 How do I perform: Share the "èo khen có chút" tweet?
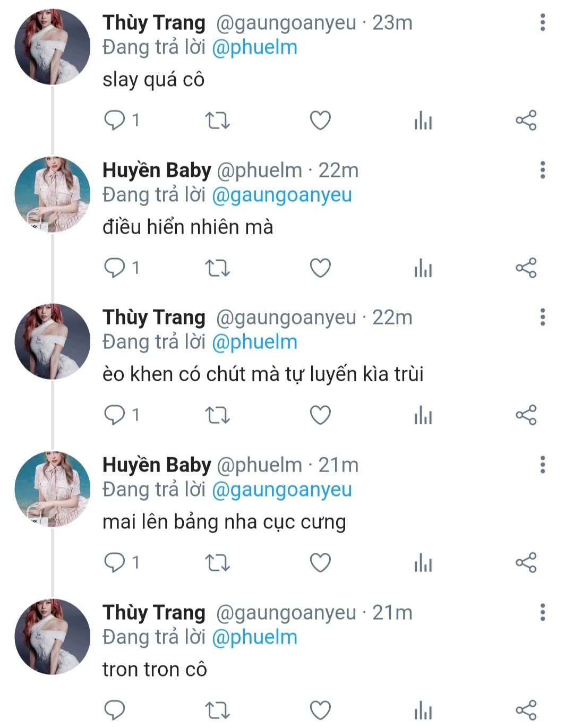pos(526,415)
